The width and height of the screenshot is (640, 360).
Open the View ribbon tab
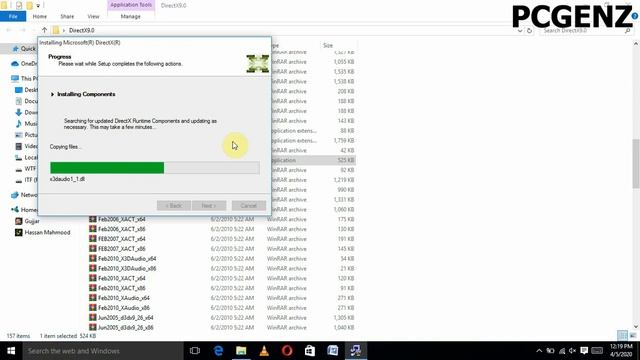93,16
